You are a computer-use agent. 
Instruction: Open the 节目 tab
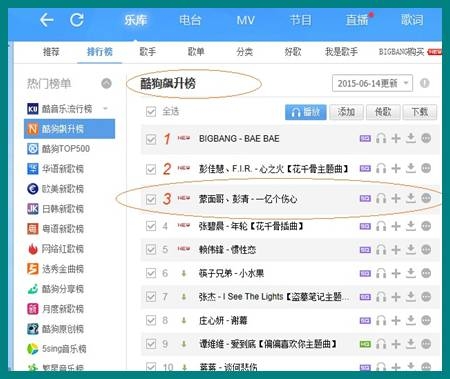coord(300,20)
